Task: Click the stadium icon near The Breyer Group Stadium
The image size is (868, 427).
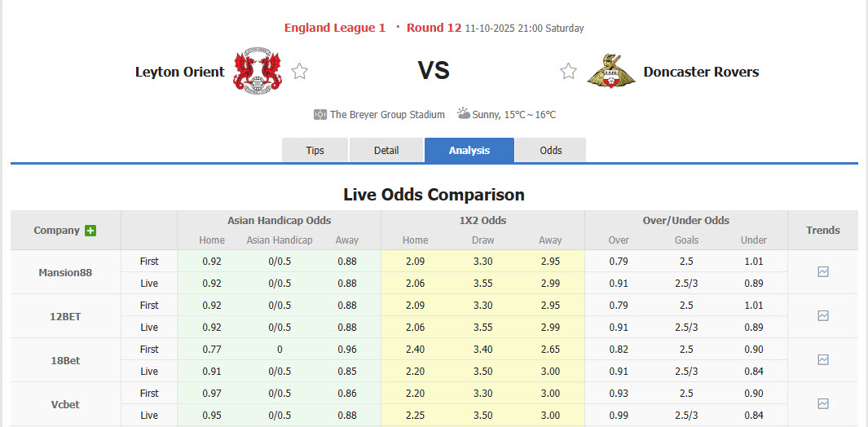Action: click(320, 115)
